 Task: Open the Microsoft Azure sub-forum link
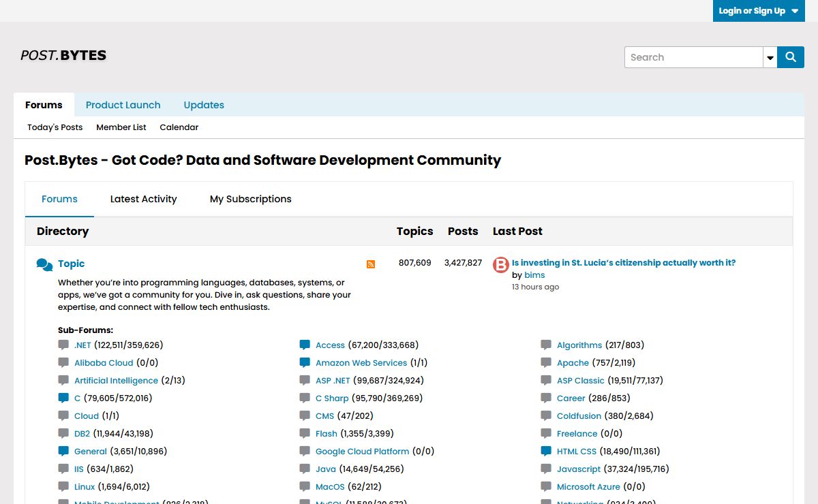pos(589,487)
